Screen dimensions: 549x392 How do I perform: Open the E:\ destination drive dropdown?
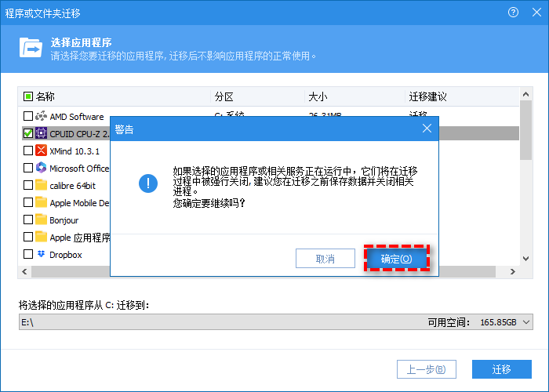[x=525, y=322]
